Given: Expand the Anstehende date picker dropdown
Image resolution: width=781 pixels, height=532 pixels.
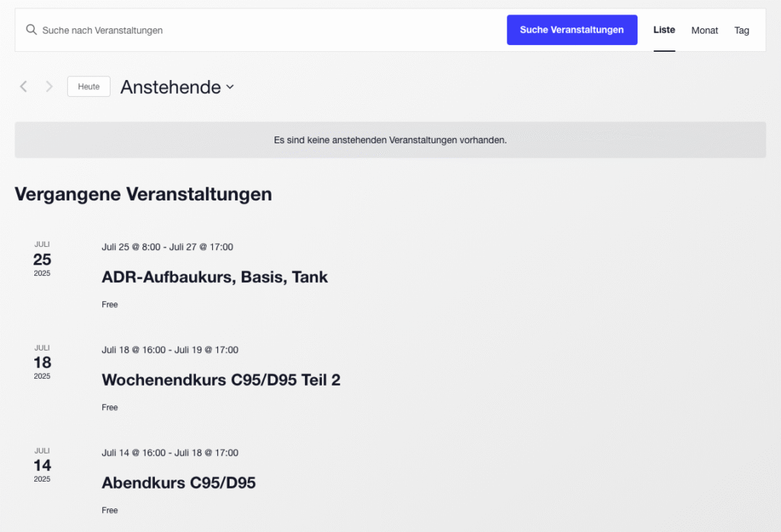Looking at the screenshot, I should [177, 87].
